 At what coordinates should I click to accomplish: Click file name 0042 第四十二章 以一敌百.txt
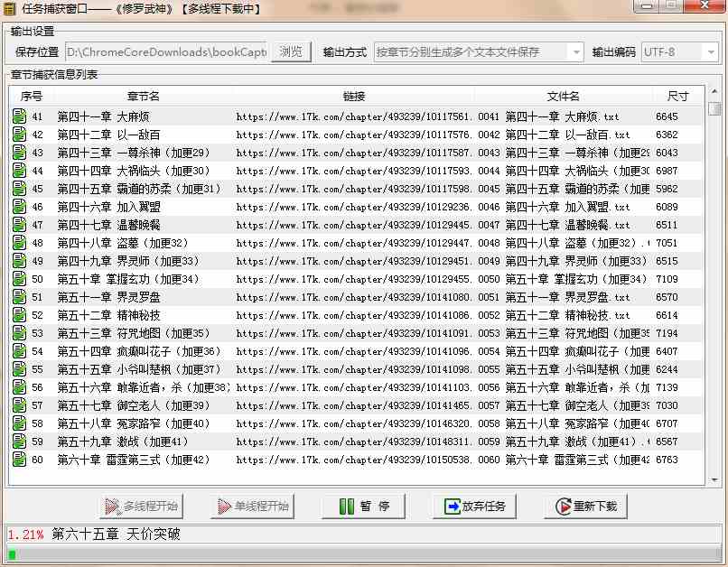point(554,135)
